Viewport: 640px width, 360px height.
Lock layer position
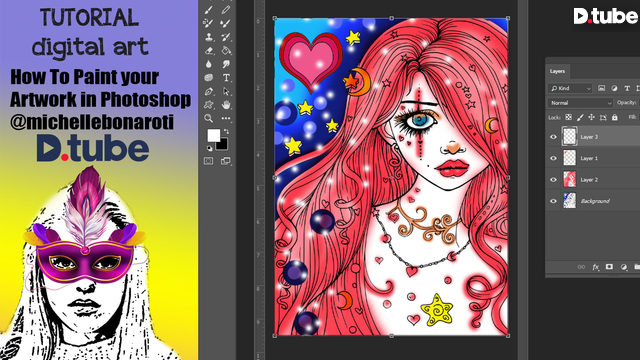click(x=591, y=118)
